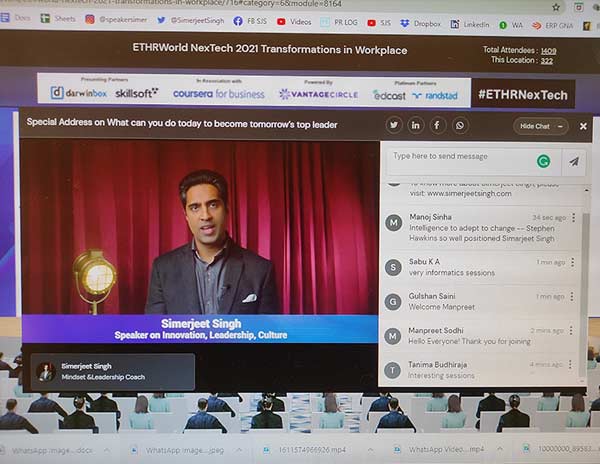Image resolution: width=600 pixels, height=464 pixels.
Task: Open downloaded 1611574966926.mp4 file
Action: click(x=304, y=450)
